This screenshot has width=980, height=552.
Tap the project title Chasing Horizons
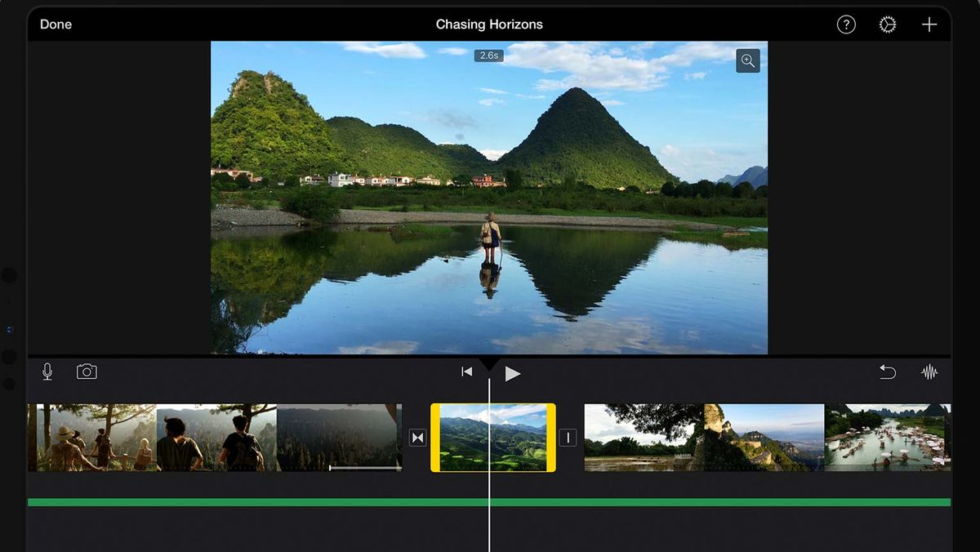489,24
